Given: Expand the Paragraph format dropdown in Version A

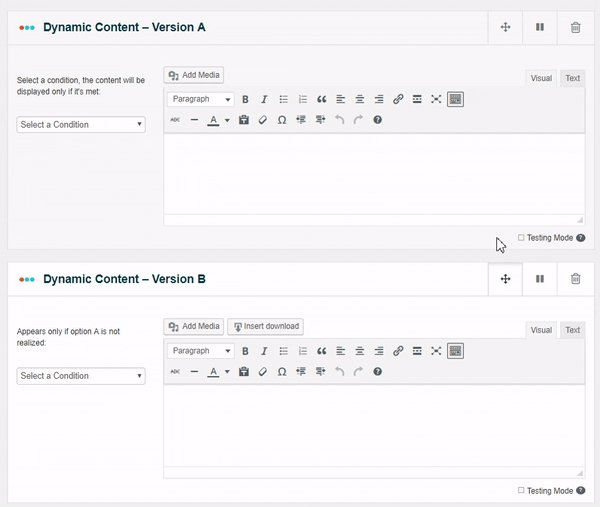Looking at the screenshot, I should point(201,99).
